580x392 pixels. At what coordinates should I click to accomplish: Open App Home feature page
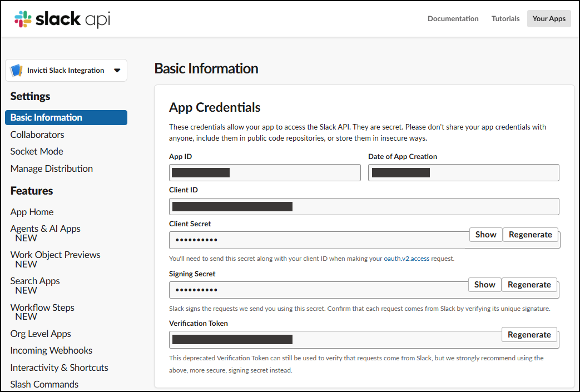[32, 212]
